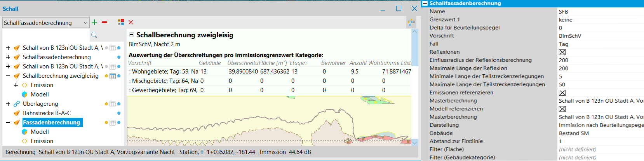Click the green plus add calculation icon
This screenshot has width=644, height=161.
[x=94, y=22]
